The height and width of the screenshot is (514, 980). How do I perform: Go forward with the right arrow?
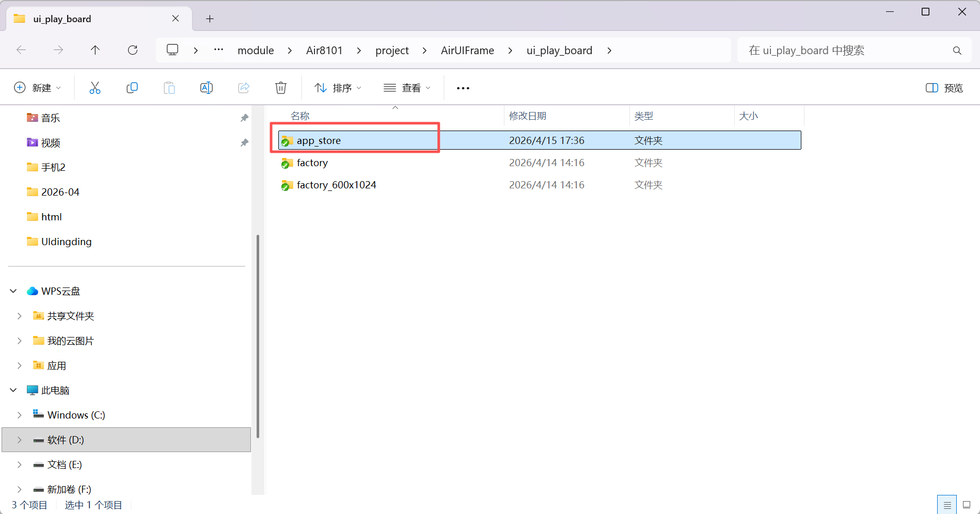coord(58,50)
